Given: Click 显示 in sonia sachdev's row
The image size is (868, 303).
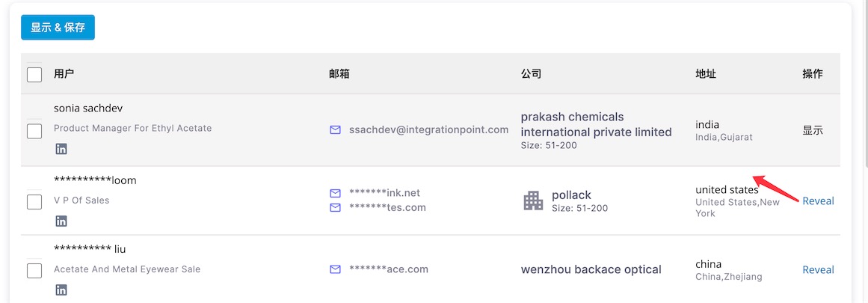Looking at the screenshot, I should (x=813, y=131).
